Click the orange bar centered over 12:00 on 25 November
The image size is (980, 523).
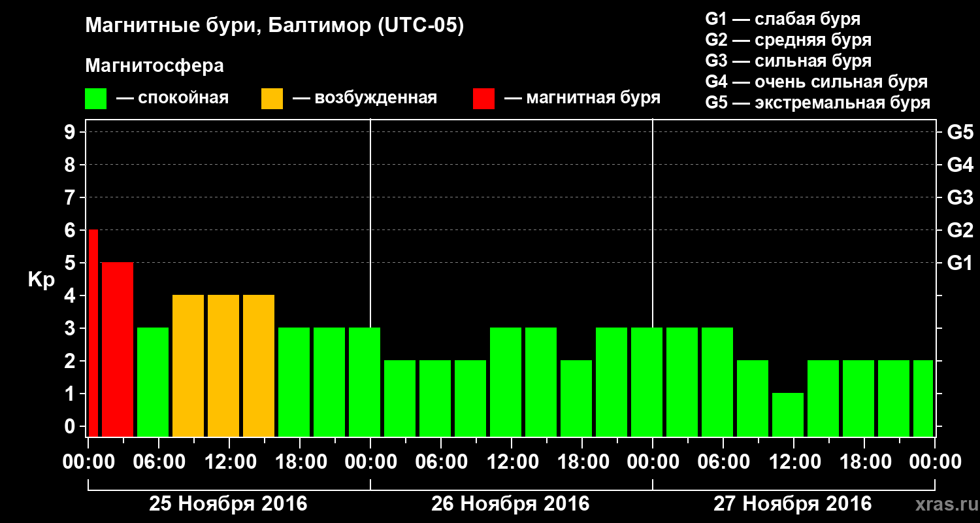tap(223, 365)
